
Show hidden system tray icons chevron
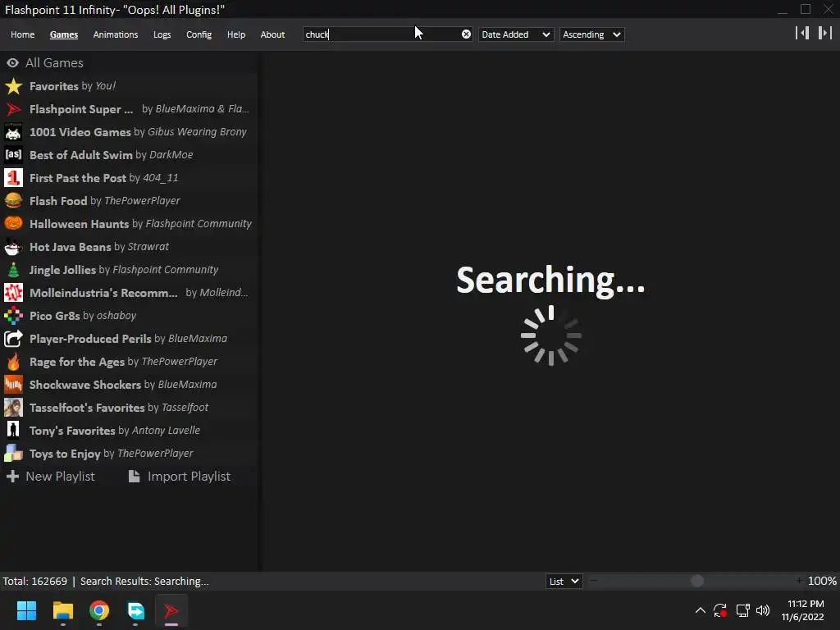click(701, 610)
